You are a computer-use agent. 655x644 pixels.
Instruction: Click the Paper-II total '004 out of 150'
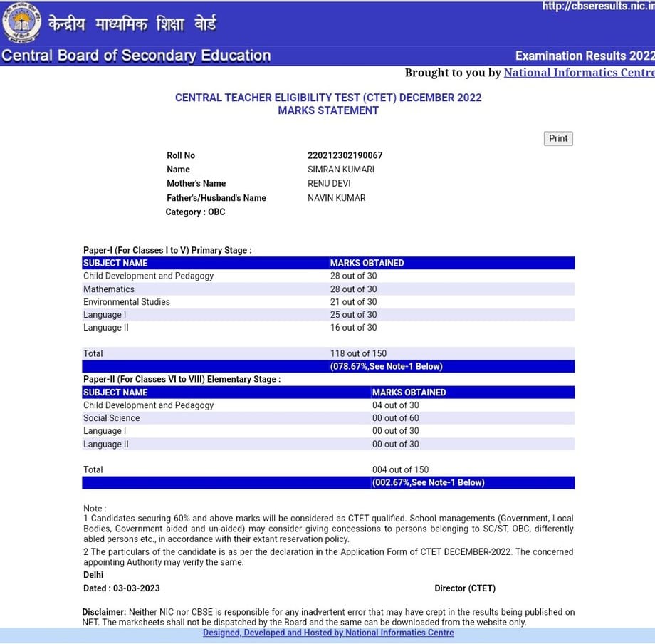[401, 469]
